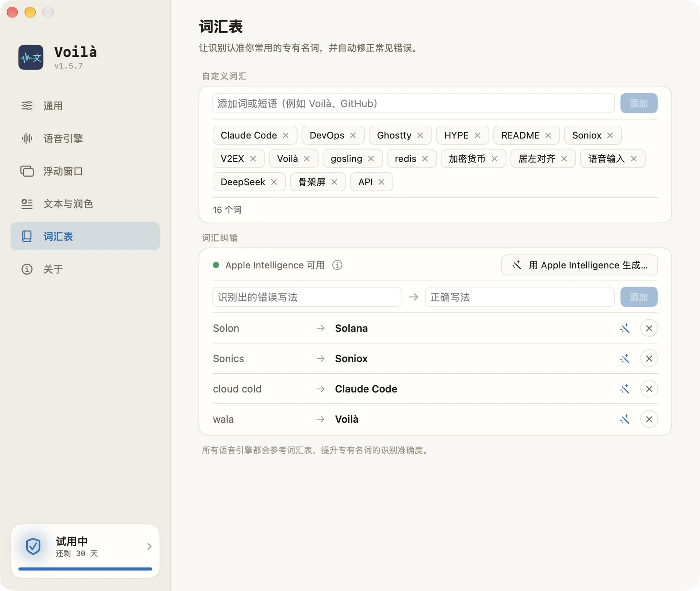Viewport: 700px width, 591px height.
Task: Click the v1.5.7 version label
Action: pyautogui.click(x=69, y=66)
